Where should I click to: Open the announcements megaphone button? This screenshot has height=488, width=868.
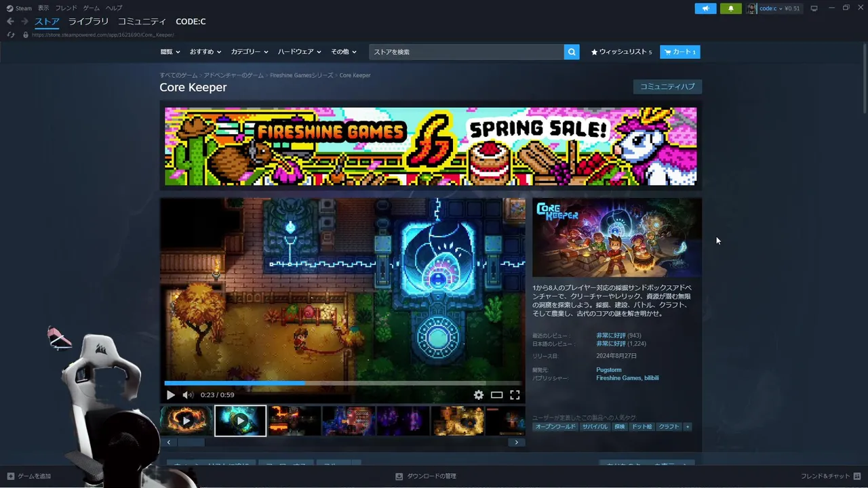coord(705,8)
